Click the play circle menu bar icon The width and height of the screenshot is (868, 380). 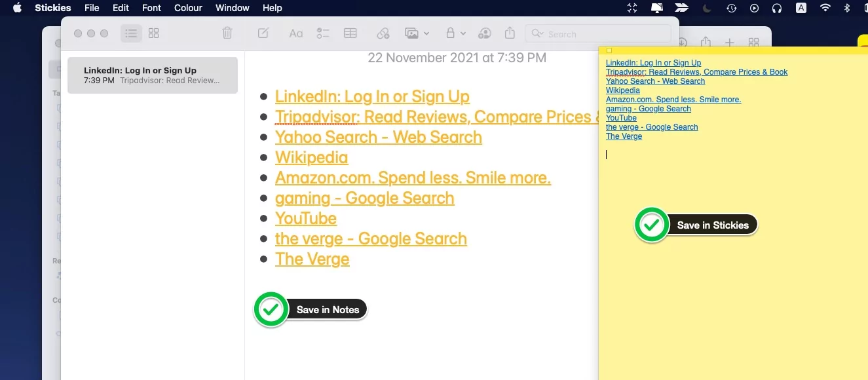754,8
